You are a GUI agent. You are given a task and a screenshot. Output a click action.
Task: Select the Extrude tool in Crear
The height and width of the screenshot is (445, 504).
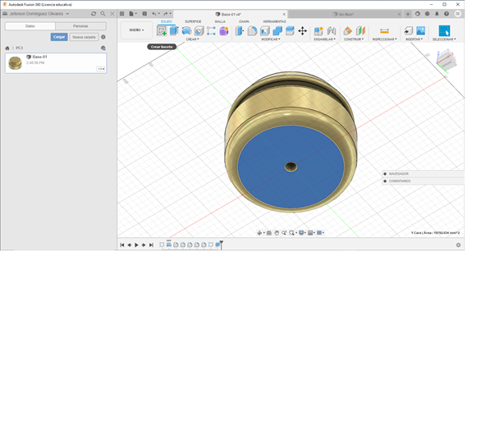(x=174, y=31)
